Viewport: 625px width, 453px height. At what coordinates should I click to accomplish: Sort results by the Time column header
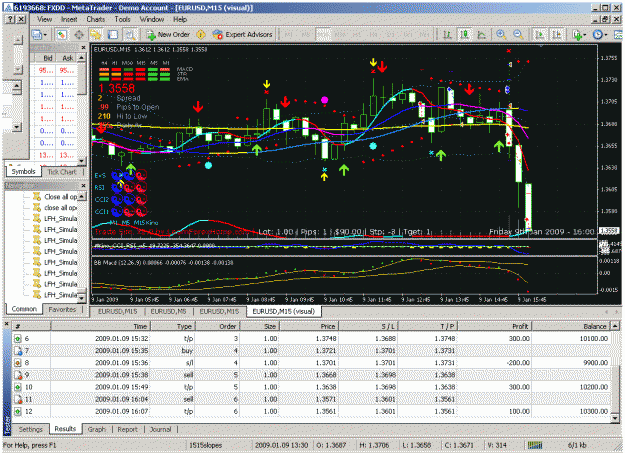coord(100,326)
